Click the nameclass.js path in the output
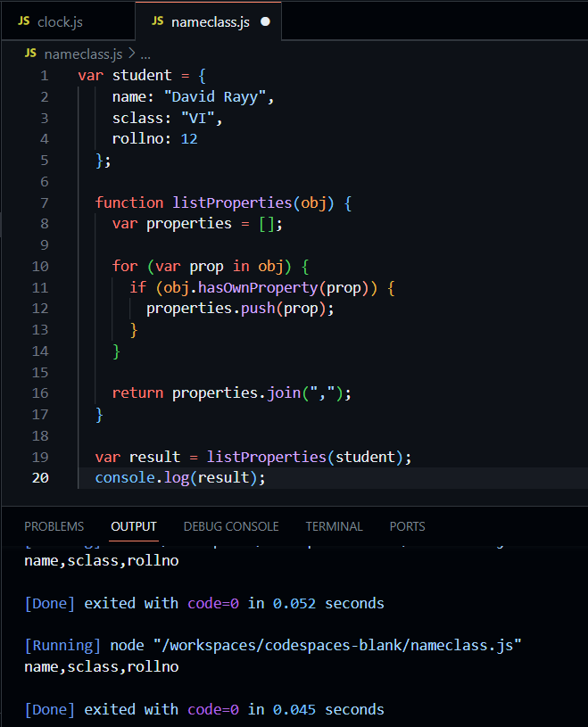The width and height of the screenshot is (588, 727). (x=337, y=646)
